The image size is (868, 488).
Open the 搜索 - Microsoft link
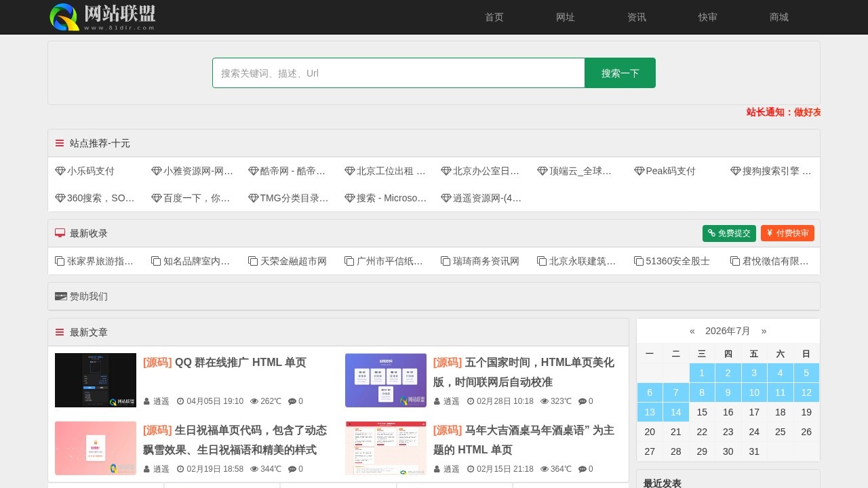pyautogui.click(x=386, y=198)
